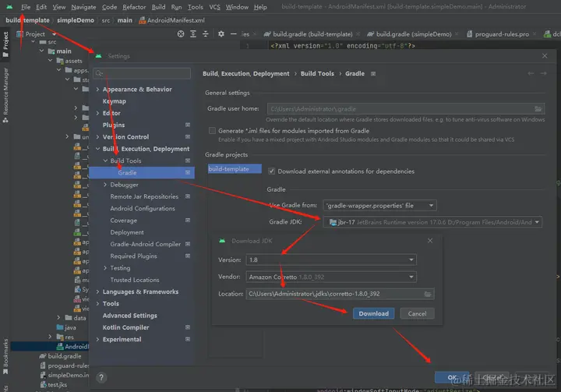561x392 pixels.
Task: Expand Appearance & Behavior settings
Action: pos(97,89)
